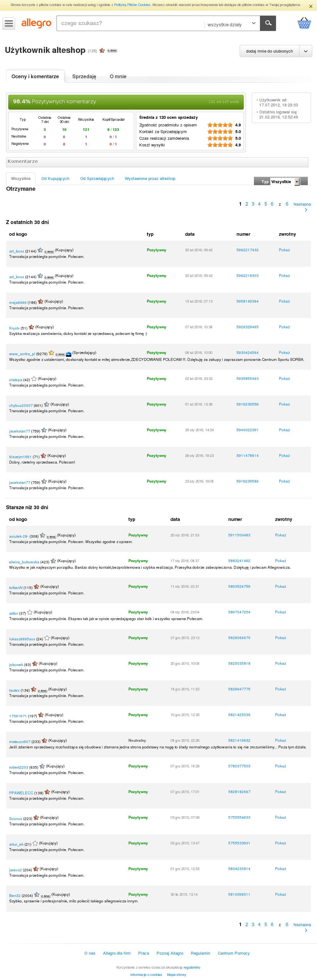
Task: Expand arrow beside 'dodaj mnie do ulubionych'
Action: (306, 51)
